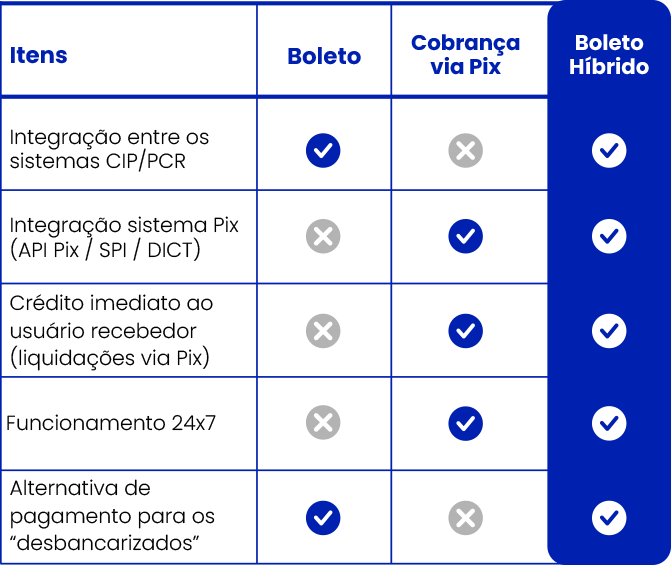Click the Boleto Híbrido checkmark for Funcionamento 24x7

click(609, 423)
